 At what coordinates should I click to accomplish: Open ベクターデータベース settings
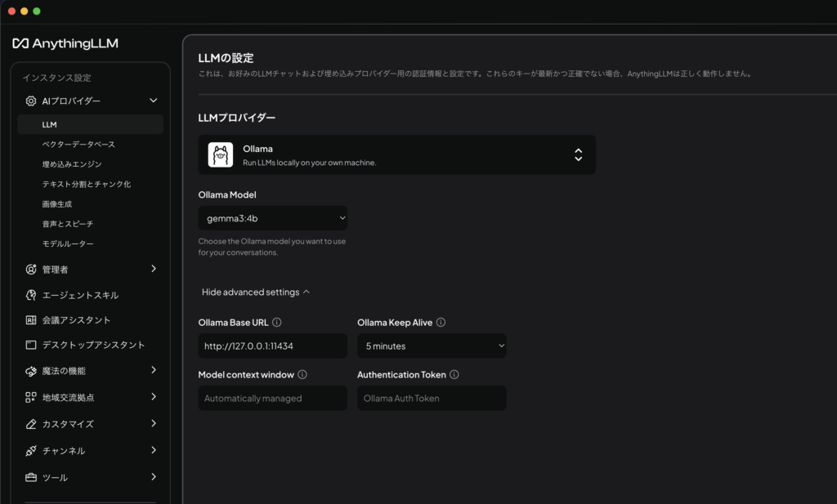click(78, 145)
